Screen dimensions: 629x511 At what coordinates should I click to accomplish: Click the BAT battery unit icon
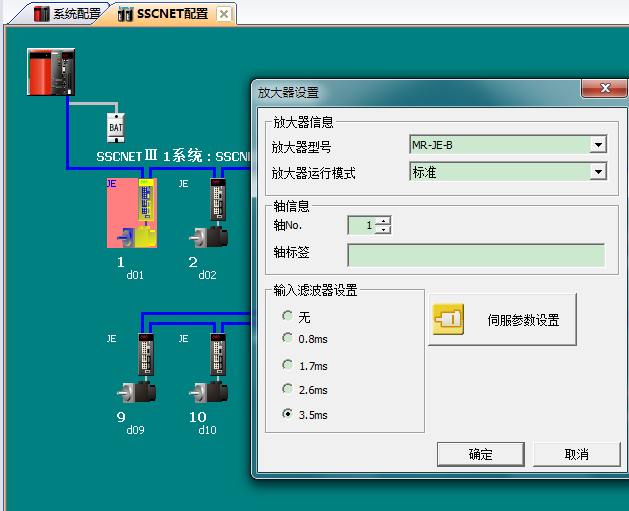115,128
